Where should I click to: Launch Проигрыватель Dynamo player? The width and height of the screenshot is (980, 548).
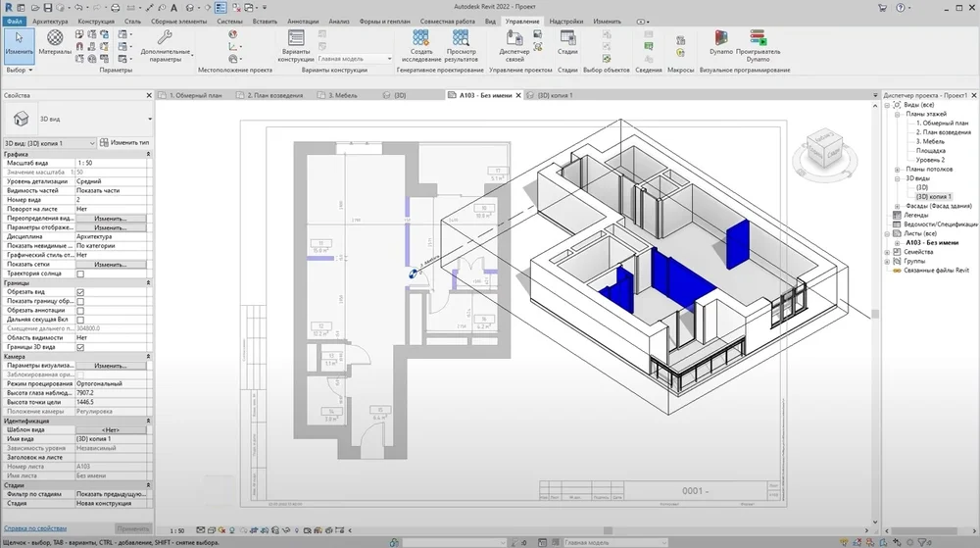(x=759, y=46)
